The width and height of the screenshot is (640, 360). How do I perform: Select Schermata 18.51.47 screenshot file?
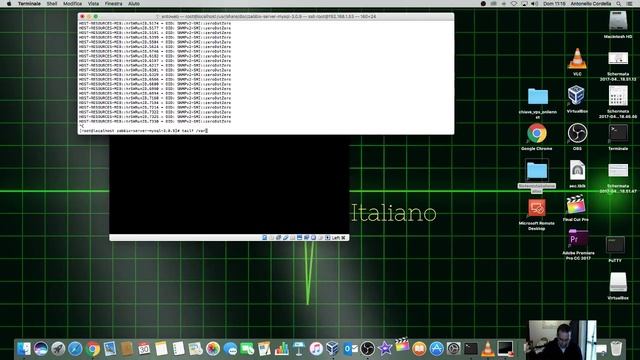point(618,171)
